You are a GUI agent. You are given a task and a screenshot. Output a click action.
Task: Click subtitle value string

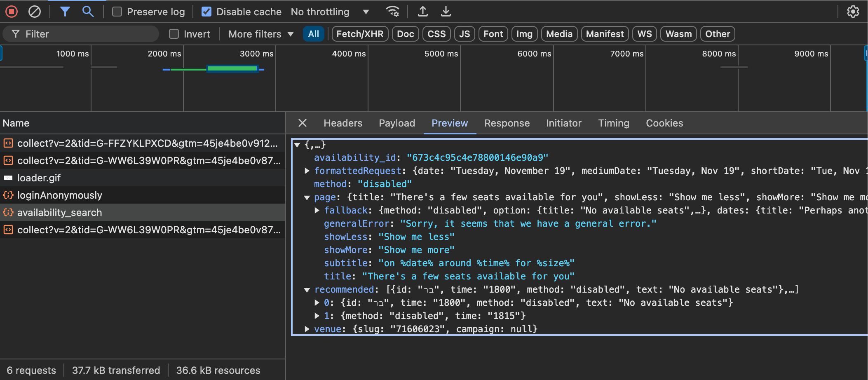click(476, 263)
